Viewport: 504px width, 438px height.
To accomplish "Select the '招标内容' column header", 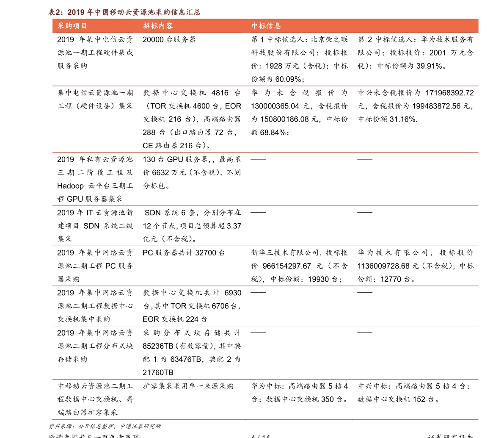I will pos(158,26).
